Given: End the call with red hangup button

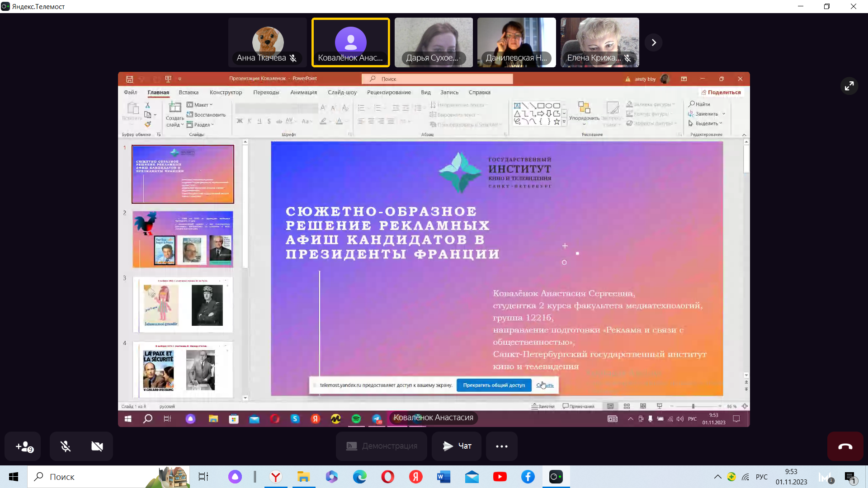Looking at the screenshot, I should click(845, 446).
